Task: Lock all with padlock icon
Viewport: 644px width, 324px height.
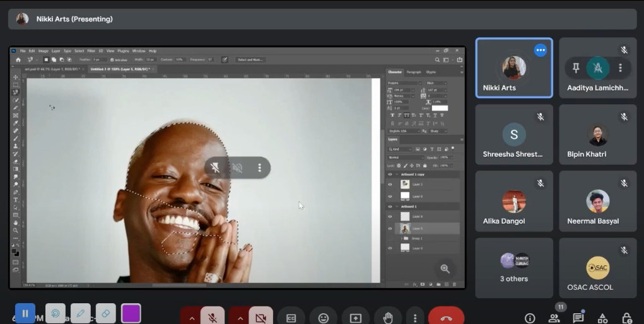Action: [424, 166]
